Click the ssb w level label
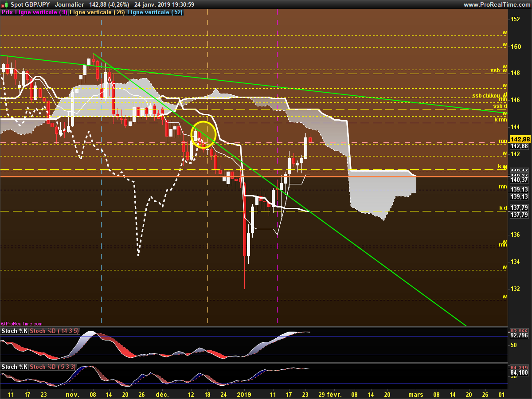 tap(498, 70)
